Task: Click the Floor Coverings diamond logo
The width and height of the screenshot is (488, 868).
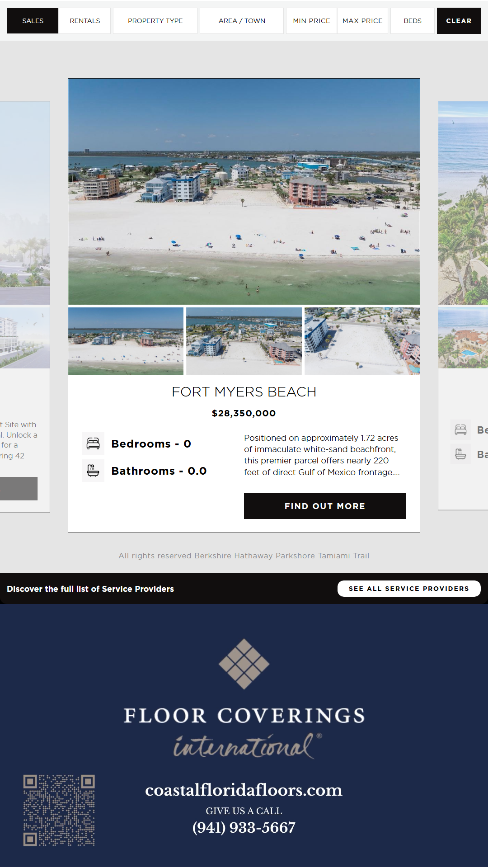Action: (244, 664)
